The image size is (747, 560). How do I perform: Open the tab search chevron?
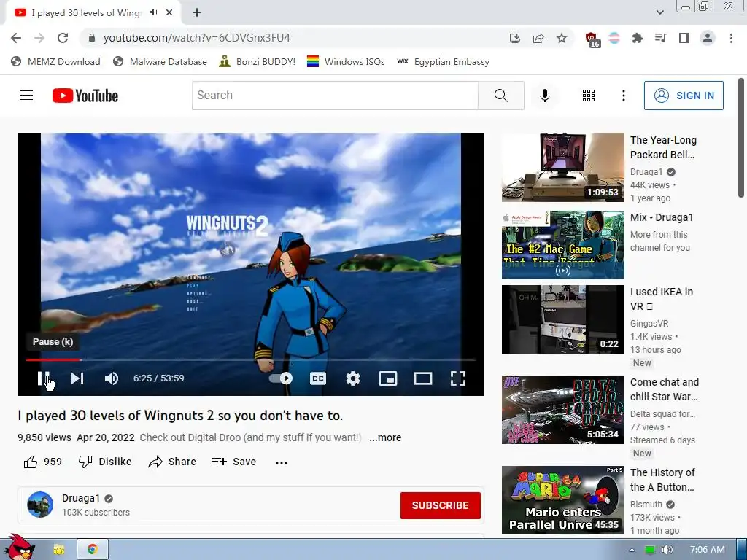pos(659,12)
